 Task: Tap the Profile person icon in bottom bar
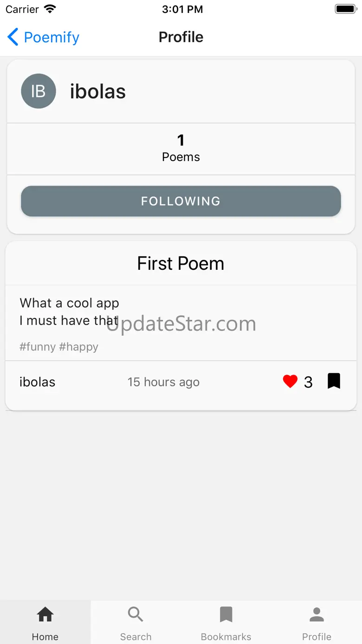coord(317,615)
